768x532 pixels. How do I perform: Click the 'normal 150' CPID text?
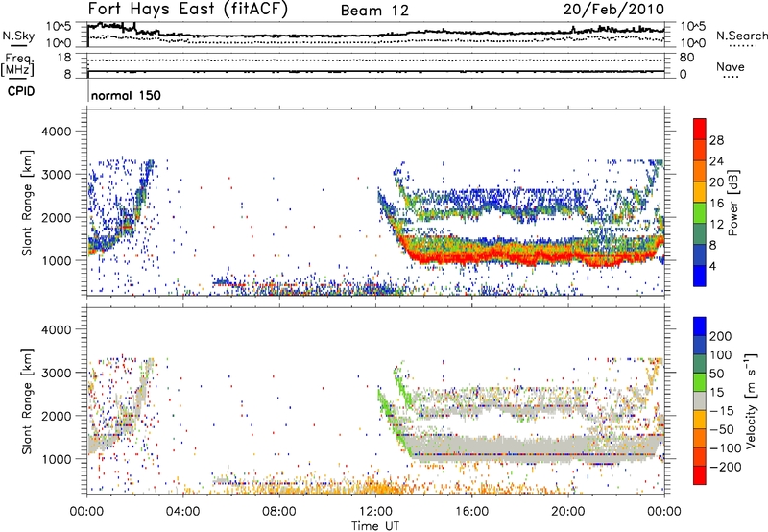point(126,95)
